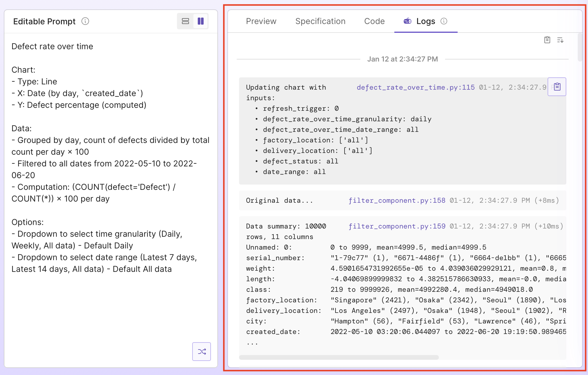Open defect_rate_over_time.py:115 source link
The height and width of the screenshot is (375, 588).
[x=415, y=87]
